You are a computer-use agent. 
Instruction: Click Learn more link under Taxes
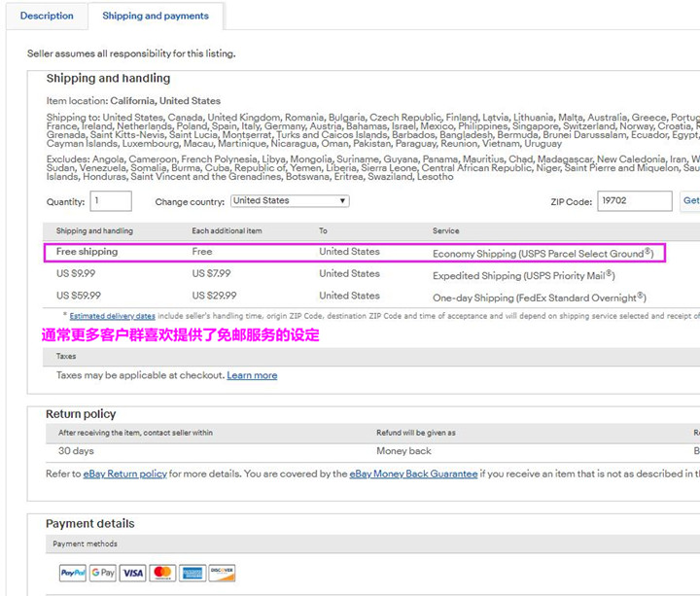252,375
